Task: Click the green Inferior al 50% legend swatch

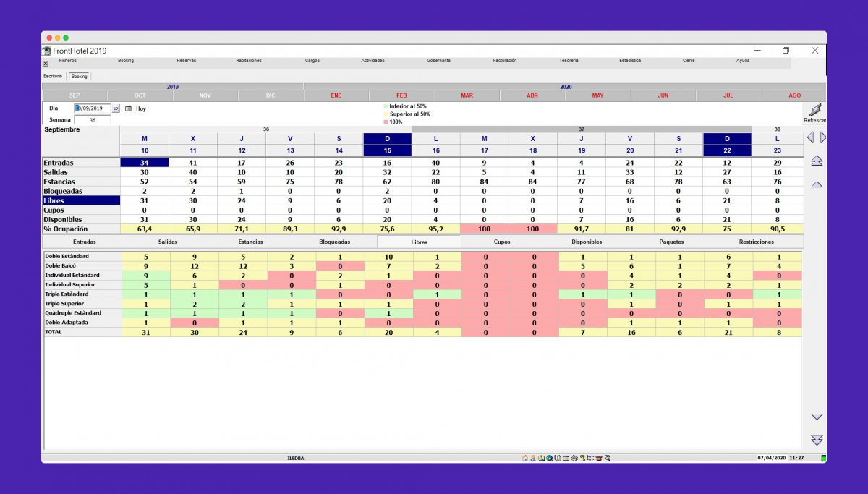Action: [386, 106]
